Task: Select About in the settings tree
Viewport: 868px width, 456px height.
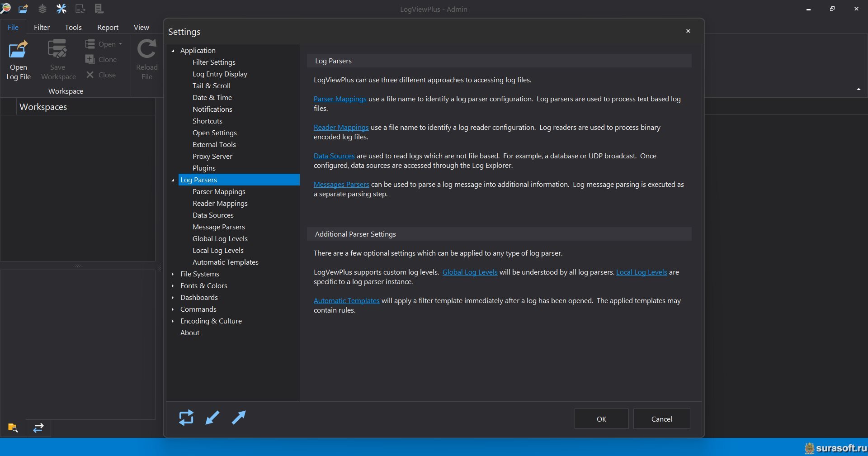Action: [189, 332]
